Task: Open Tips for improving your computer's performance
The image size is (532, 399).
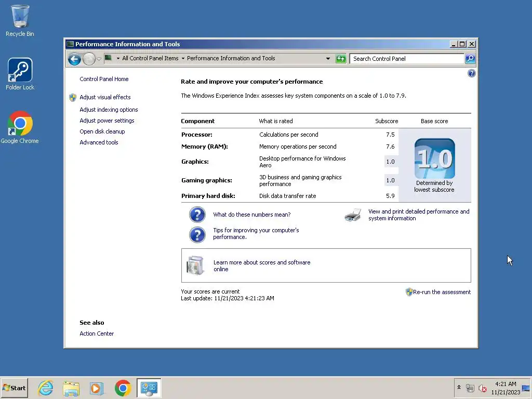Action: (256, 233)
